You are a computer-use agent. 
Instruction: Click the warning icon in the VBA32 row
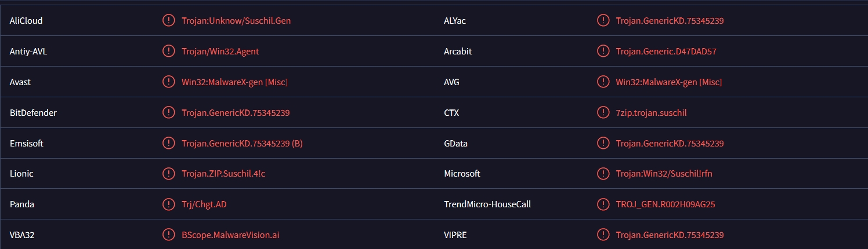tap(168, 235)
